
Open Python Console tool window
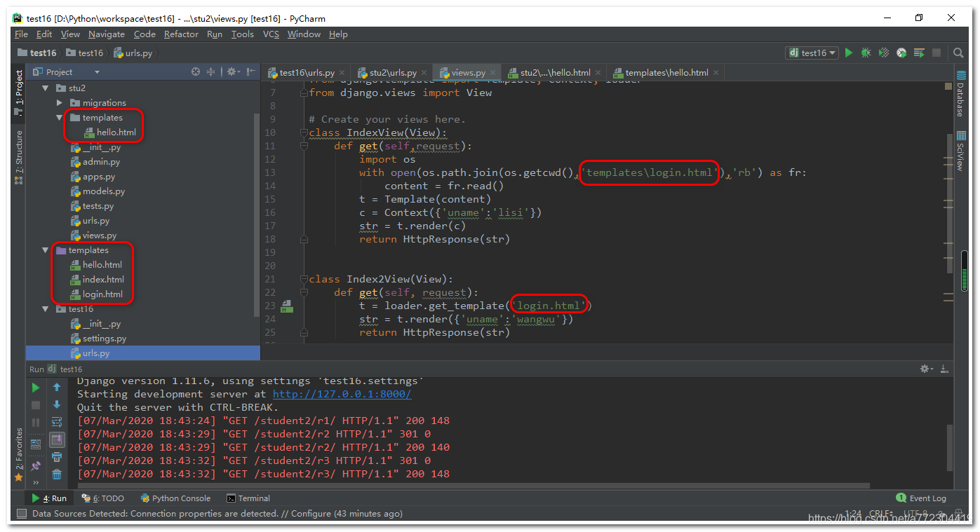click(x=175, y=498)
